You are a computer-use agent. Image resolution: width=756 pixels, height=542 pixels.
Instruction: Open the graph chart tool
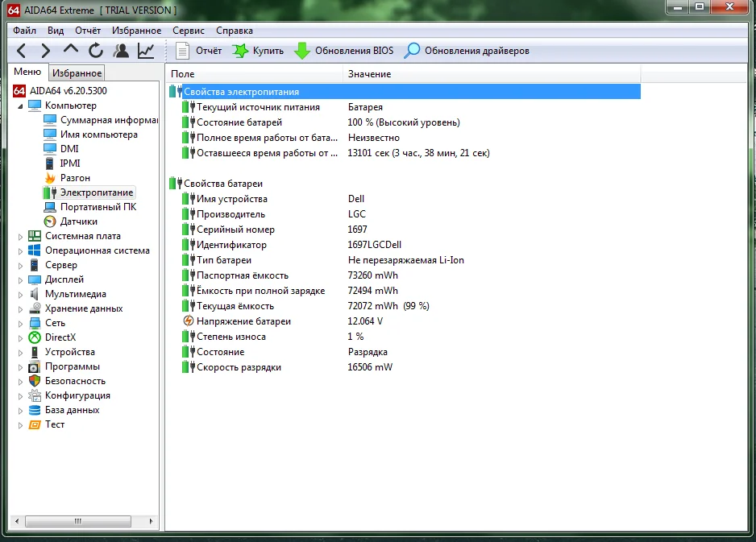pyautogui.click(x=146, y=51)
